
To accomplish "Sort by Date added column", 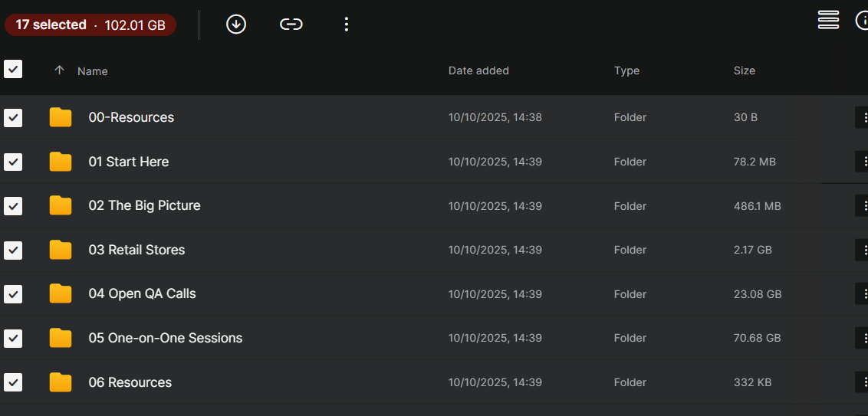I will [478, 70].
